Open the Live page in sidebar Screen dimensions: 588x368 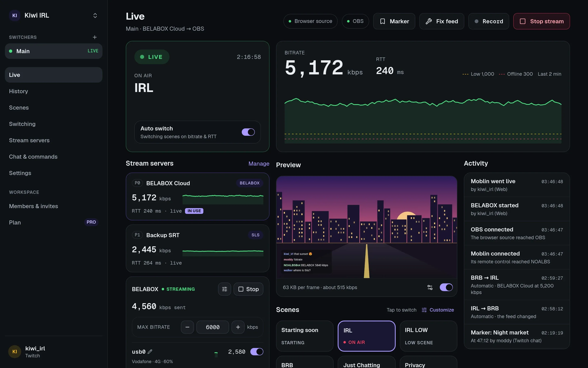[53, 75]
